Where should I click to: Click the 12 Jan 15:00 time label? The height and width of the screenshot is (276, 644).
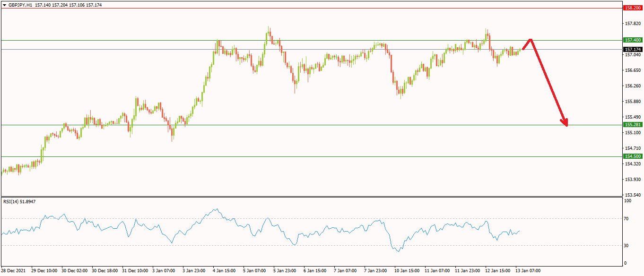(x=498, y=271)
